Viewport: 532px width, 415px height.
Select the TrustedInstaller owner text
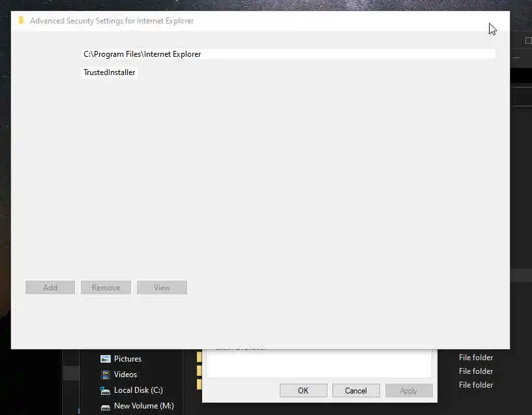click(x=110, y=72)
